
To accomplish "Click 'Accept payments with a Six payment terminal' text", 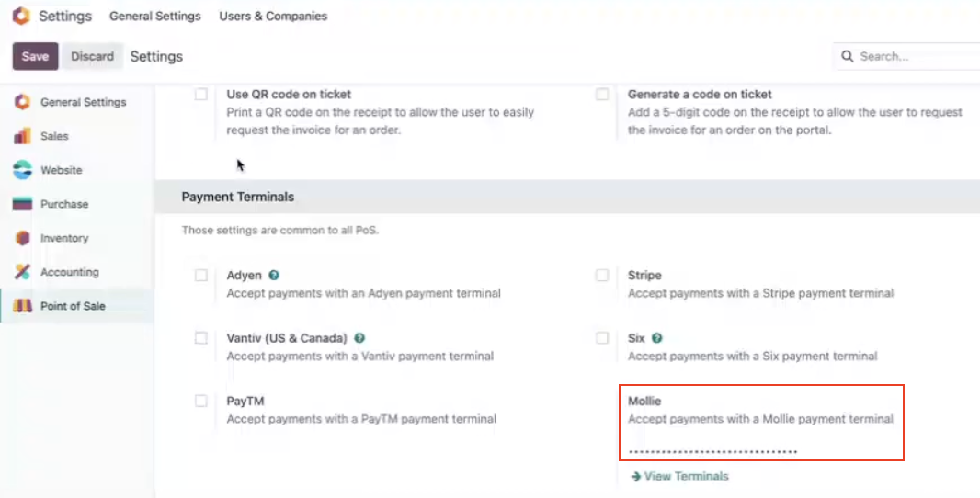I will (753, 357).
